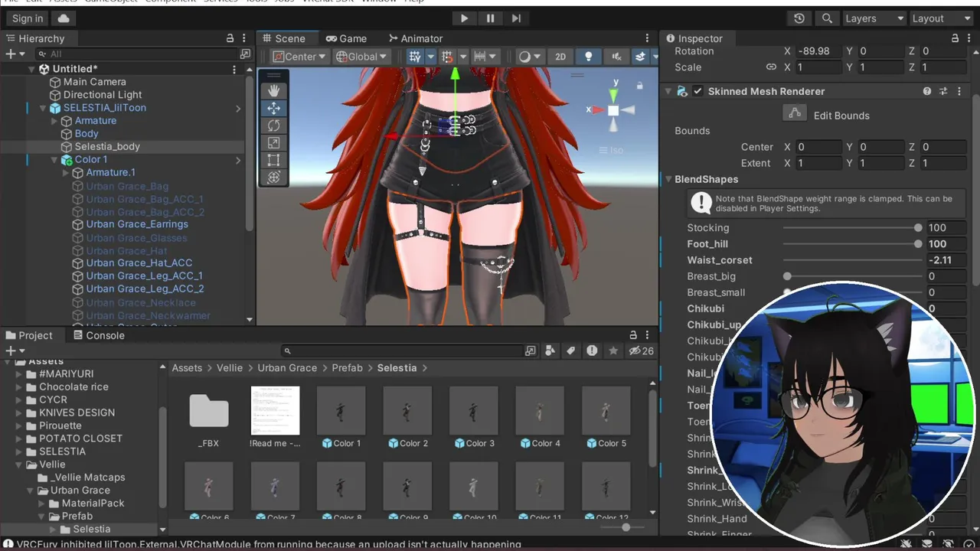Click the green Y axis gizmo cone
This screenshot has height=551, width=980.
pos(613,95)
